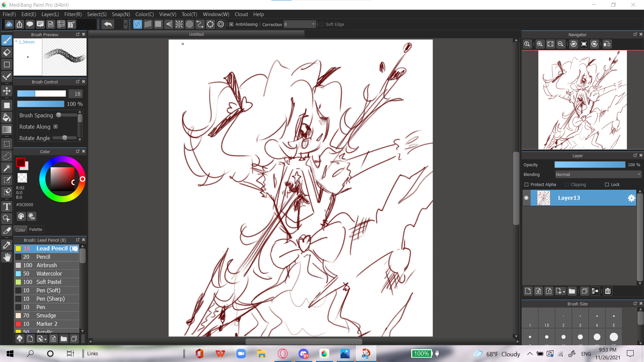Select the Soft Pastel brush
The height and width of the screenshot is (362, 644).
click(47, 282)
